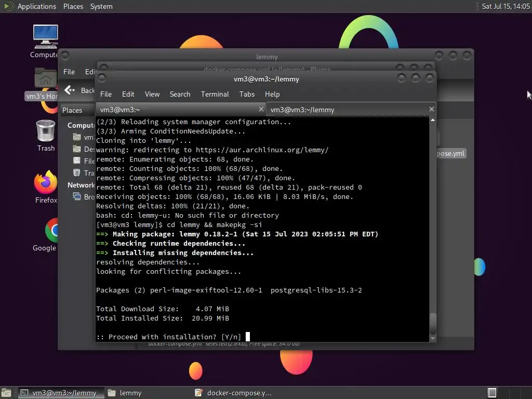The image size is (532, 399).
Task: Click the Desktop folder icon in Places sidebar
Action: coord(77,149)
